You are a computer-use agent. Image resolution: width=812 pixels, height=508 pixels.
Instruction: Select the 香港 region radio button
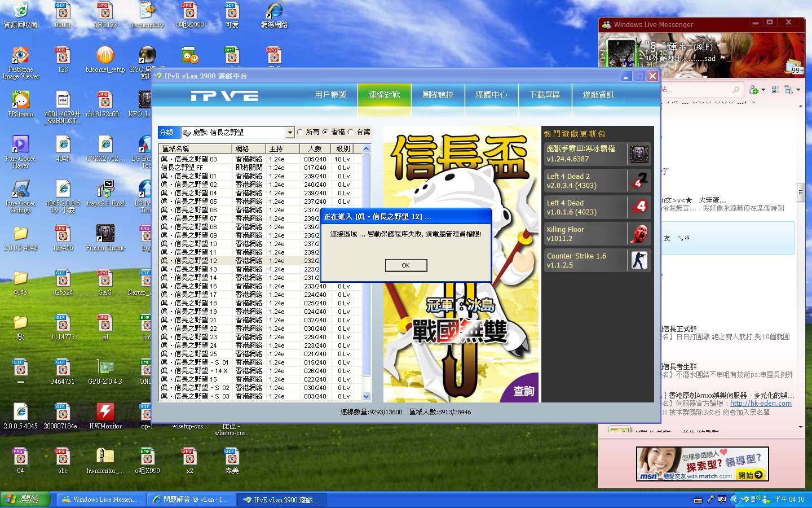[x=325, y=132]
